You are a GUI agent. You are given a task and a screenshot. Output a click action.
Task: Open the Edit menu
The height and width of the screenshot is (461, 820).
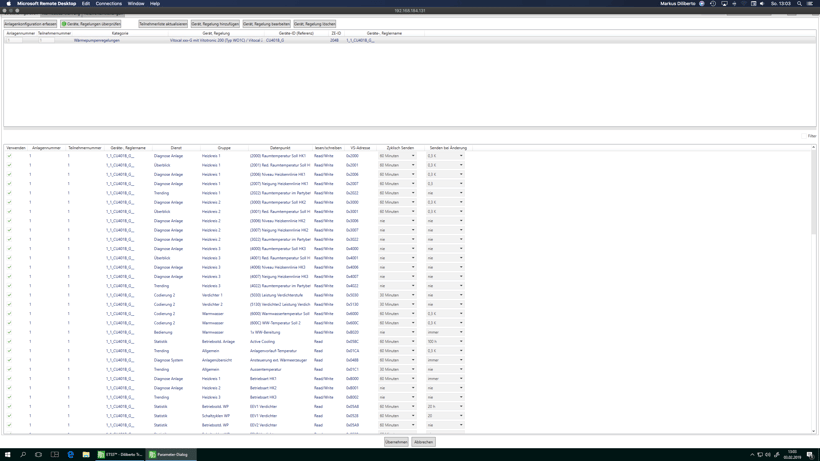click(86, 4)
